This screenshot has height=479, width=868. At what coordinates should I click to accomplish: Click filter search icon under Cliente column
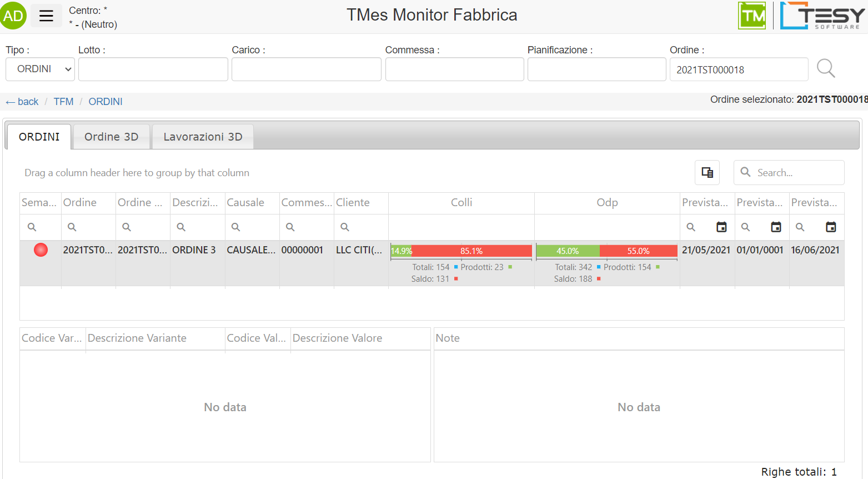click(345, 227)
